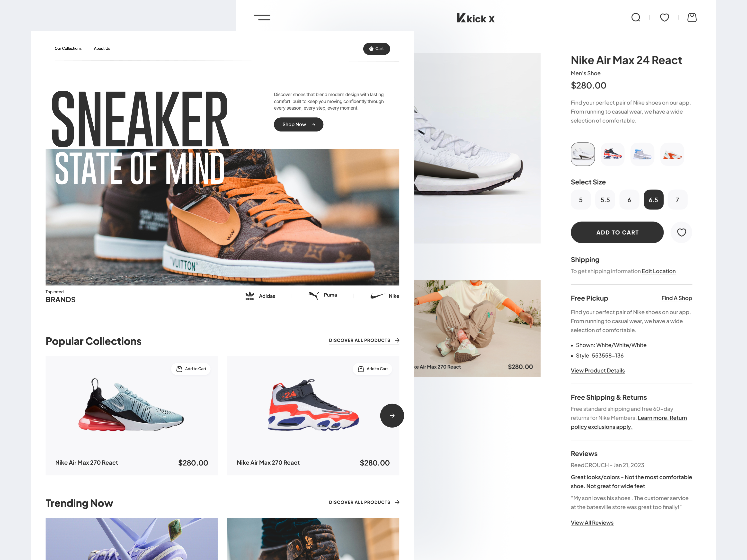Screen dimensions: 747x560
Task: Click the Edit Location link
Action: tap(658, 271)
